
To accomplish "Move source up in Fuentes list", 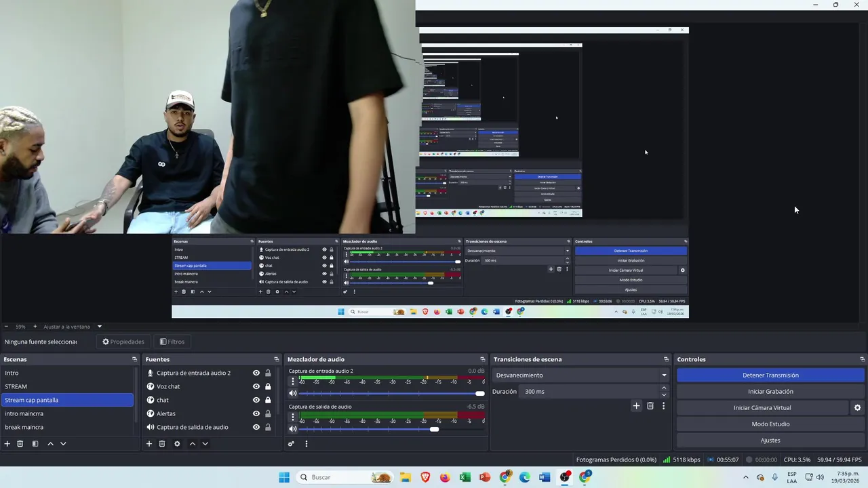I will pyautogui.click(x=193, y=444).
